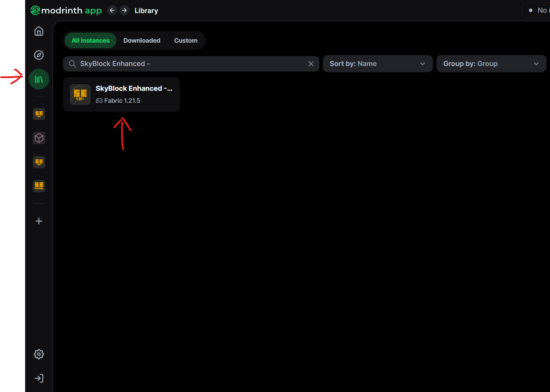The image size is (550, 392).
Task: Create a new instance with the plus icon
Action: (39, 221)
